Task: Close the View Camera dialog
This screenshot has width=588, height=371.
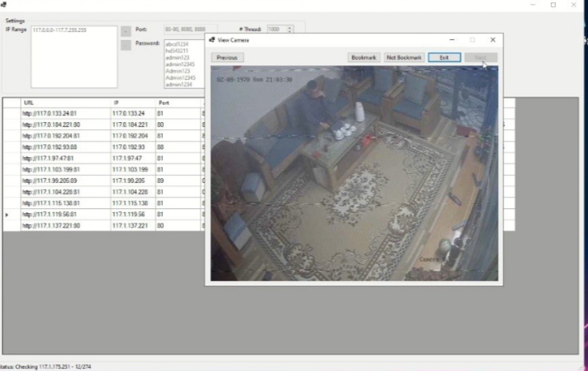Action: (x=492, y=39)
